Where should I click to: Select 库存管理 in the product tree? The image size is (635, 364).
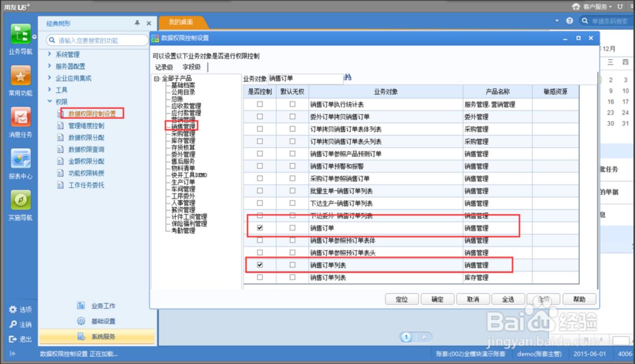[183, 140]
